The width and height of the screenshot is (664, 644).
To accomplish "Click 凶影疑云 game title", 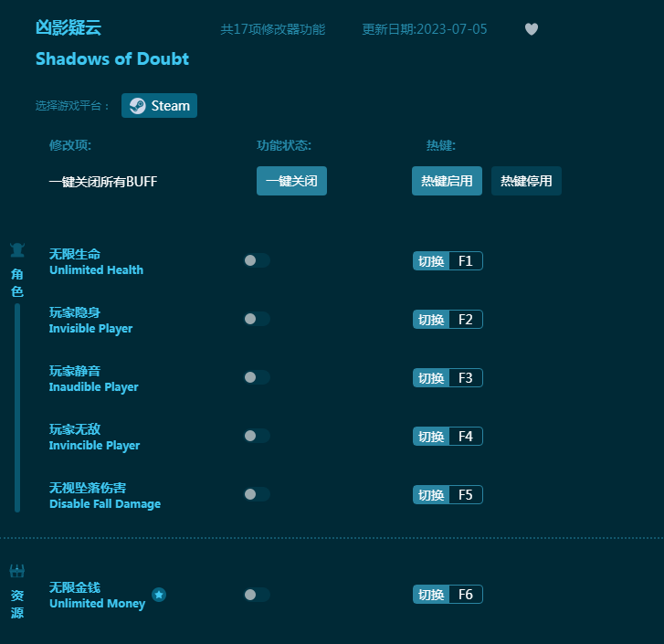I will [69, 27].
